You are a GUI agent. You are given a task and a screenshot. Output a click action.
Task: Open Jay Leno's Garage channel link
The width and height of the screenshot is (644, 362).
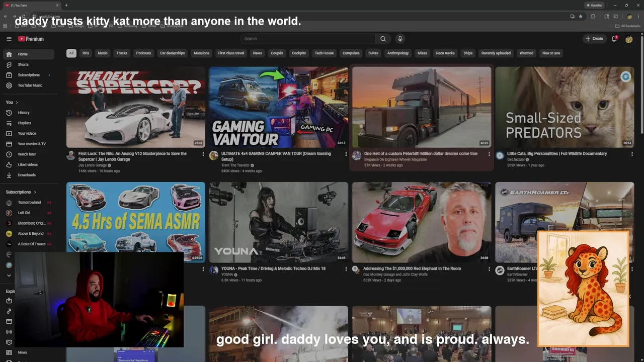[x=93, y=165]
